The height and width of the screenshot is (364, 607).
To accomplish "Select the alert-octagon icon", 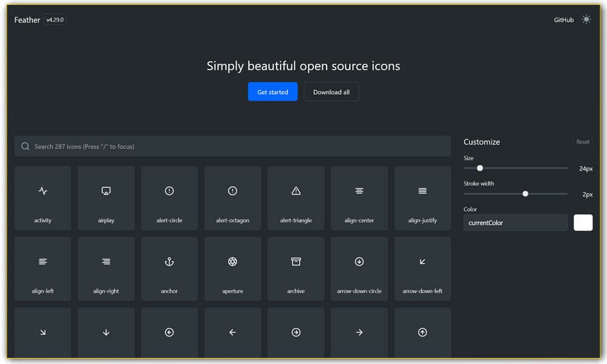I will point(232,198).
